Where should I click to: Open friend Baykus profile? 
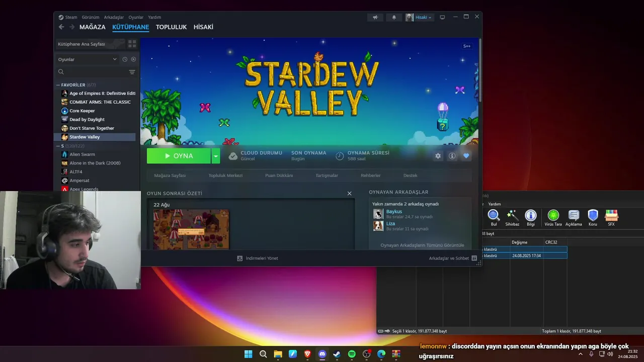(394, 212)
